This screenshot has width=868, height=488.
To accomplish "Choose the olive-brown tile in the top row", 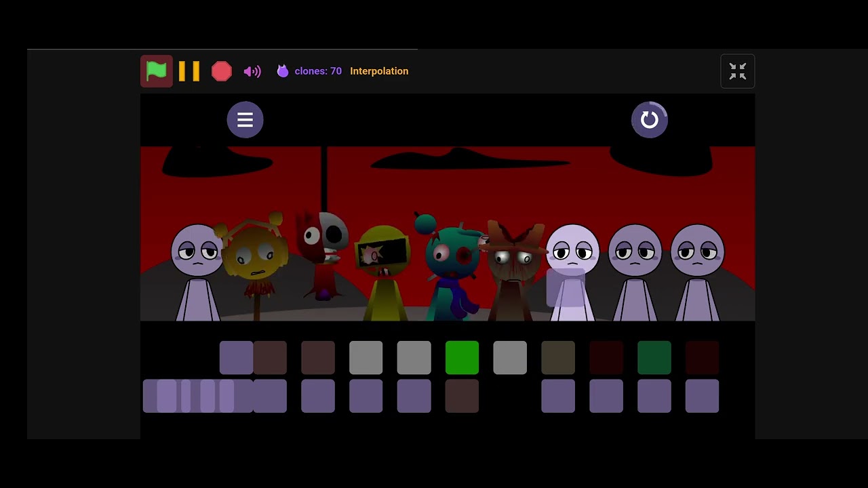I will coord(558,358).
